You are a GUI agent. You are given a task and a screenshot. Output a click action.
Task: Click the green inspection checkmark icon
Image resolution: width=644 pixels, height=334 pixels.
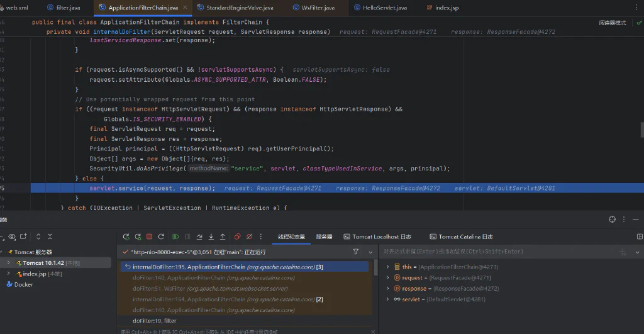[639, 23]
